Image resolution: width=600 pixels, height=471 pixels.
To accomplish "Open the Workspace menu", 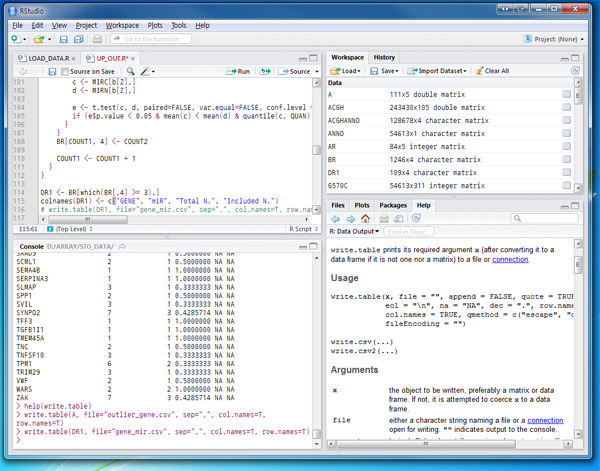I will pyautogui.click(x=122, y=25).
